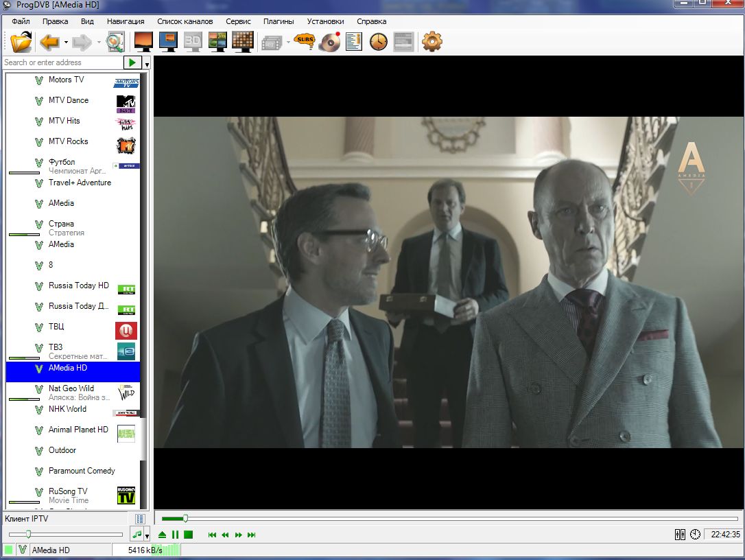Image resolution: width=745 pixels, height=560 pixels.
Task: Fast forward using double-right arrows
Action: point(239,535)
